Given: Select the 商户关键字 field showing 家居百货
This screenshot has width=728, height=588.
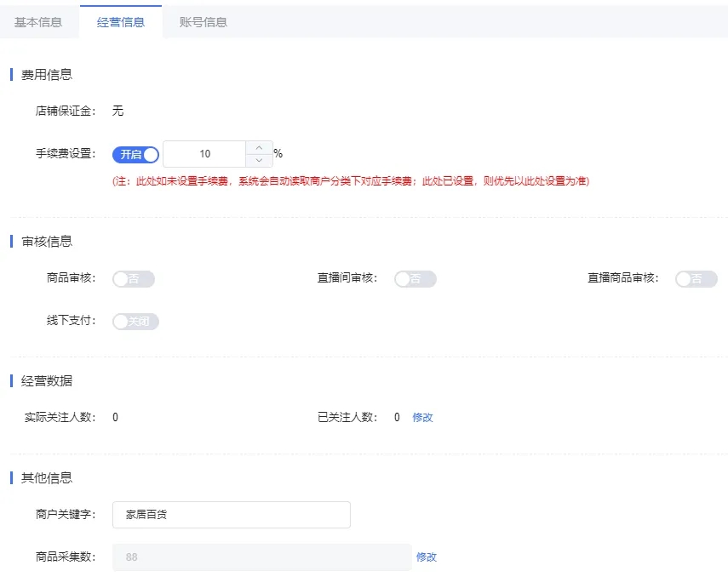Looking at the screenshot, I should [230, 514].
